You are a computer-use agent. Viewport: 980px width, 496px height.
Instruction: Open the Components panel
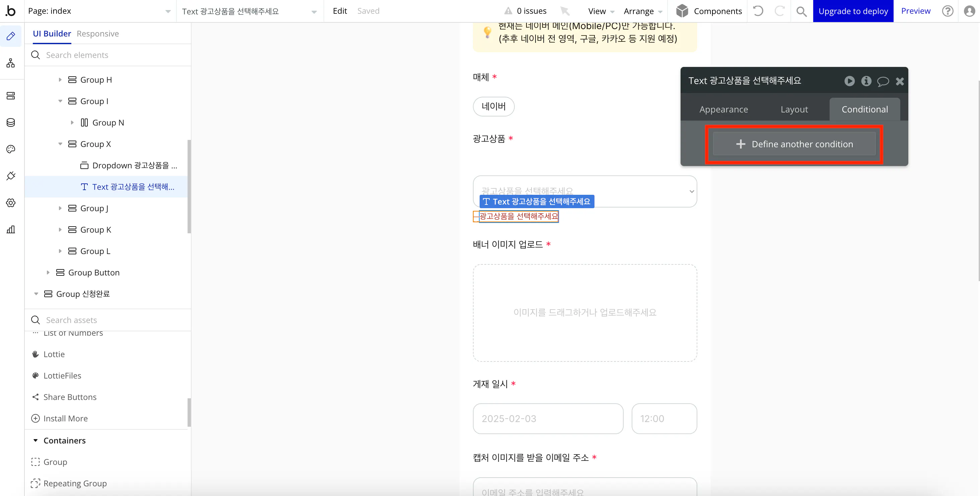pyautogui.click(x=708, y=11)
